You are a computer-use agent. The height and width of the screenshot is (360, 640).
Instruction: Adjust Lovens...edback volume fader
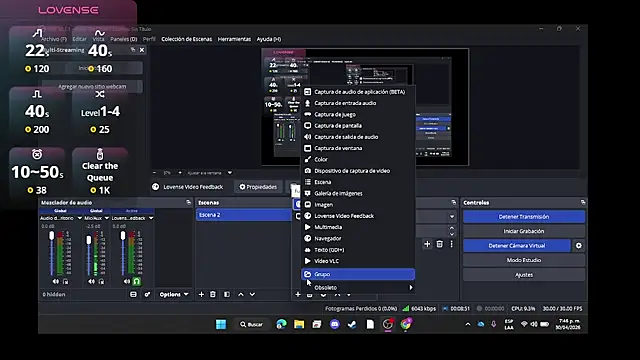123,236
